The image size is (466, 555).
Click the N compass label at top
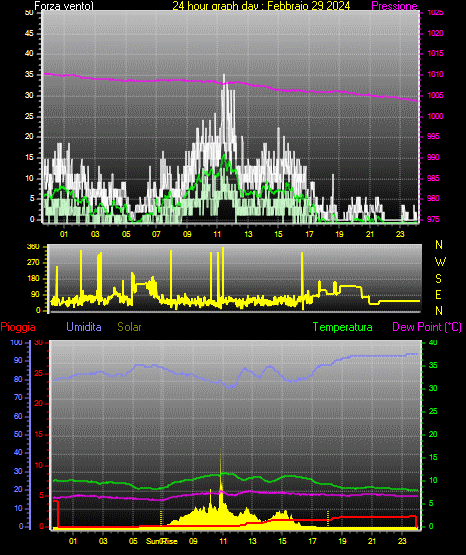click(439, 245)
